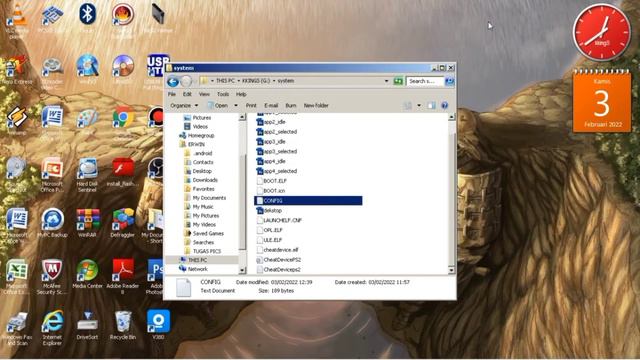Expand the view options dropdown arrow
Viewport: 640px width, 360px height.
pyautogui.click(x=419, y=106)
